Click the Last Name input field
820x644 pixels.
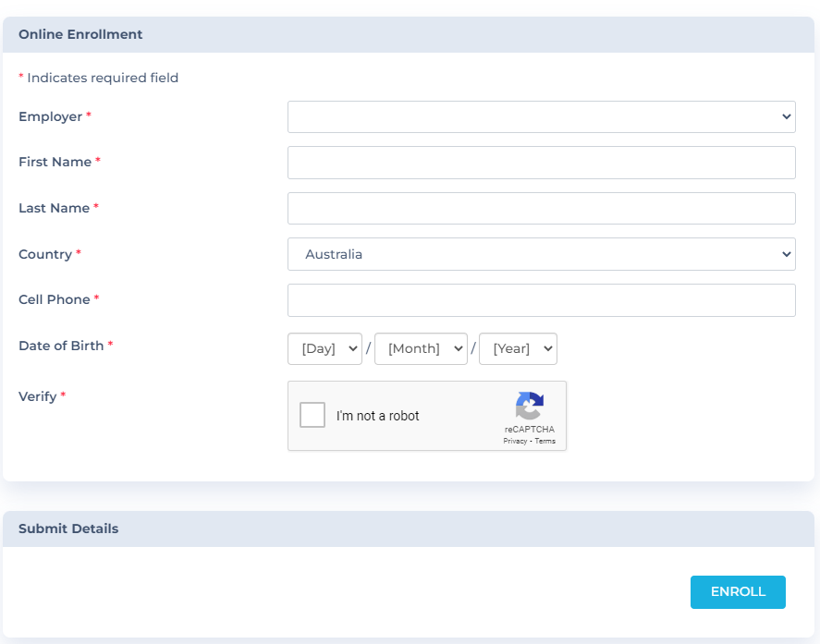pos(541,209)
